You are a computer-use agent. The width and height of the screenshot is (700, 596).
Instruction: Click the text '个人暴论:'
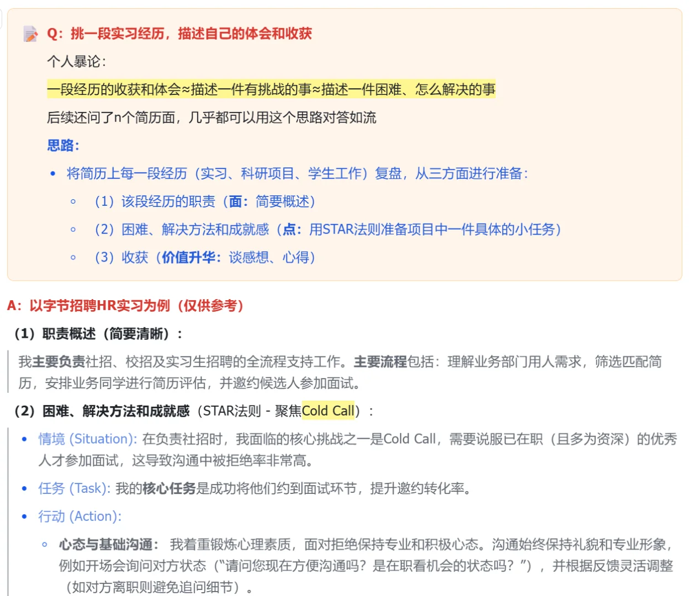coord(77,61)
